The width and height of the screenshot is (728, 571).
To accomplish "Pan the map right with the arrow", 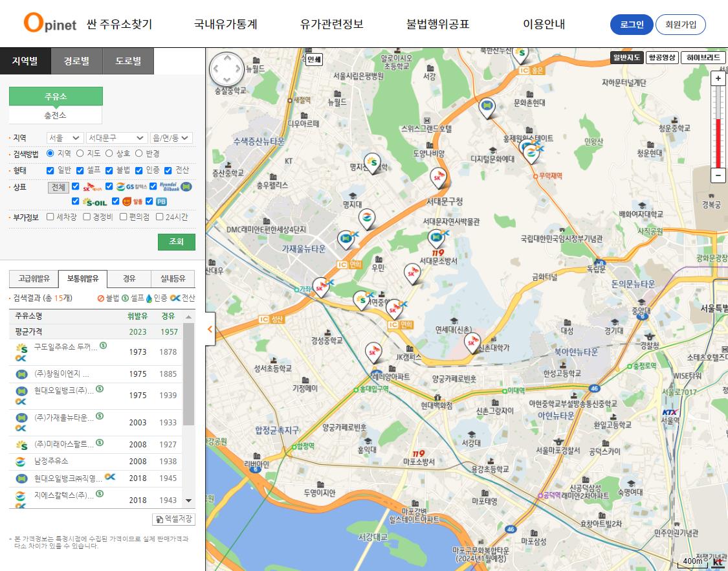I will (239, 69).
